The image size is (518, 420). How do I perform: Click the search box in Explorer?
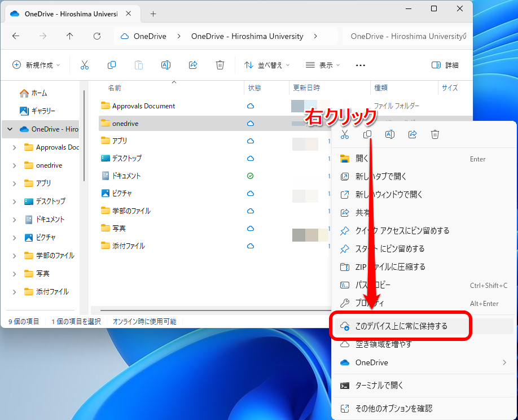[x=407, y=36]
